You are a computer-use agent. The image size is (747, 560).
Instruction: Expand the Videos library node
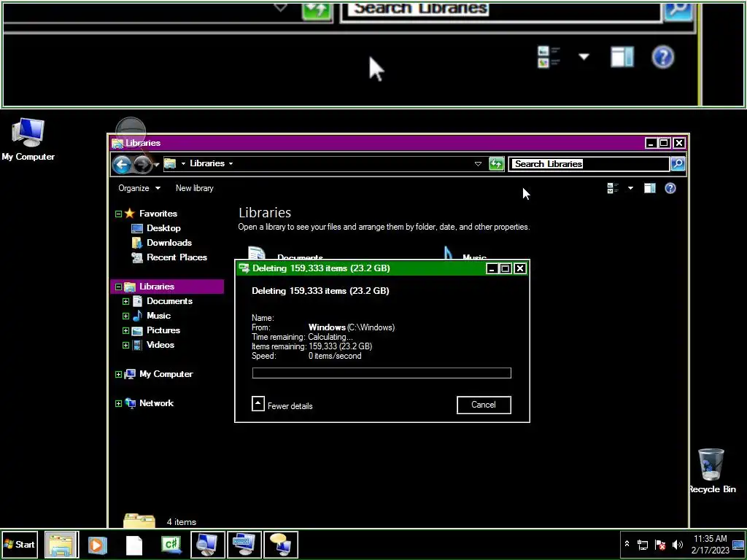pyautogui.click(x=125, y=345)
